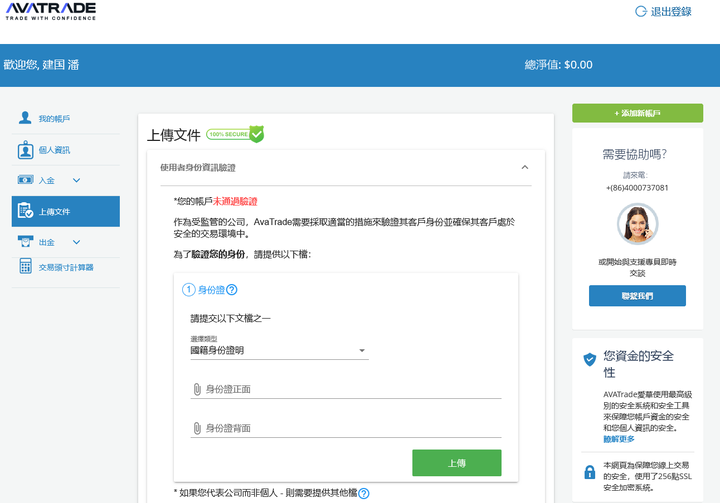The width and height of the screenshot is (720, 503).
Task: Click the AvaTrade logo
Action: [x=51, y=11]
